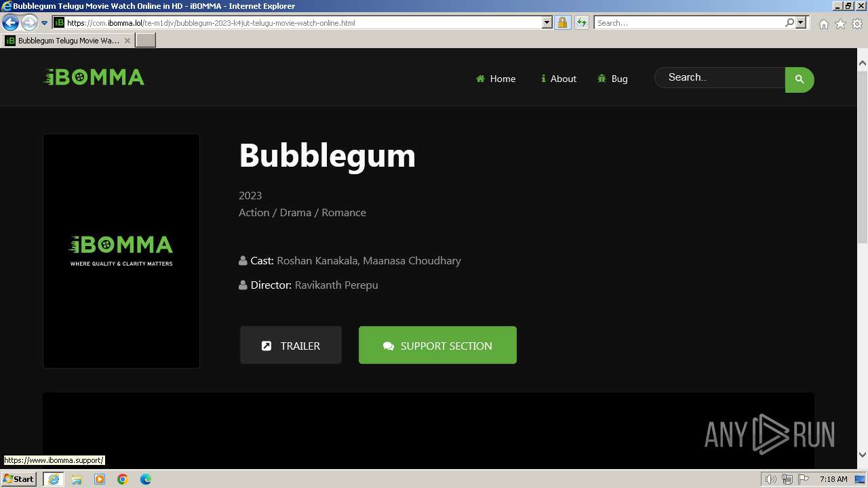
Task: Open the TRAILER button
Action: tap(291, 346)
